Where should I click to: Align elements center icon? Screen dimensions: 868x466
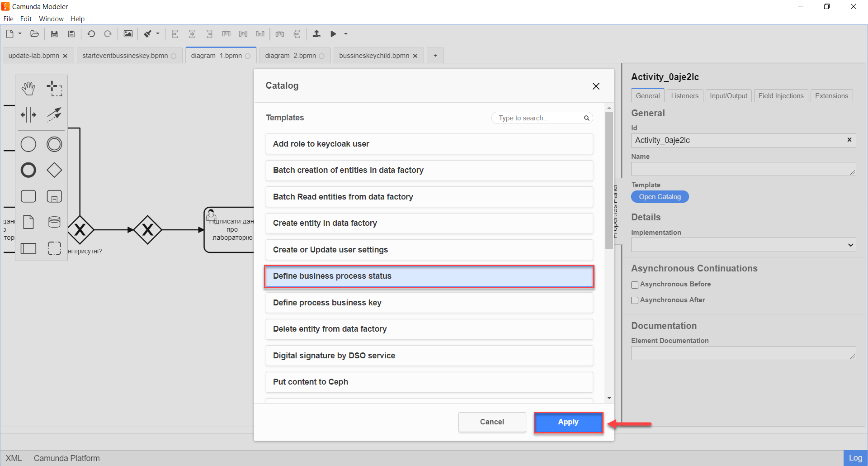(192, 34)
